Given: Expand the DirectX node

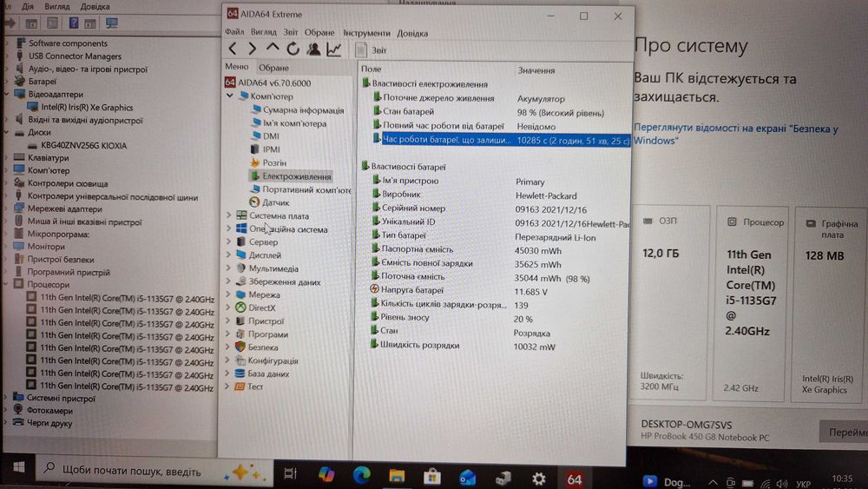Looking at the screenshot, I should click(x=228, y=307).
